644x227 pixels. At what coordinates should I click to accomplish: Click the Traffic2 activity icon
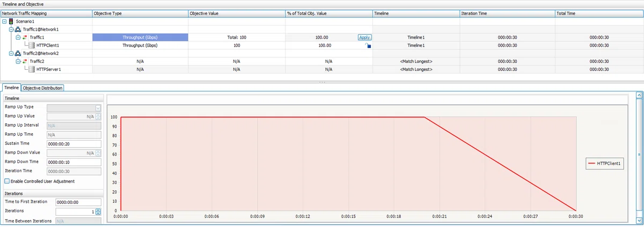point(25,61)
